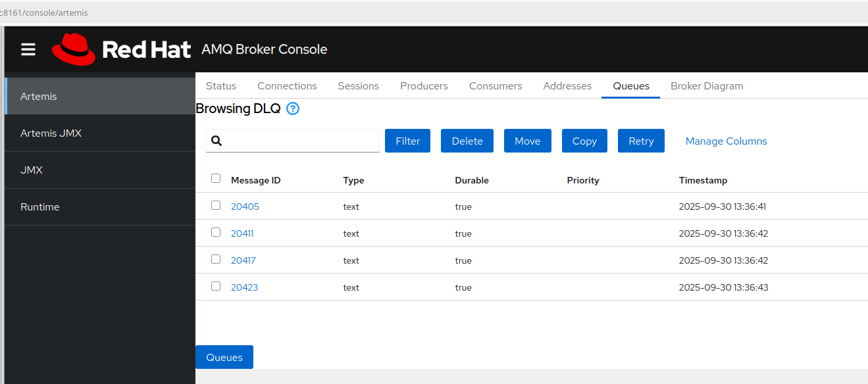The width and height of the screenshot is (868, 384).
Task: Open Artemis JMX in sidebar
Action: pyautogui.click(x=100, y=133)
